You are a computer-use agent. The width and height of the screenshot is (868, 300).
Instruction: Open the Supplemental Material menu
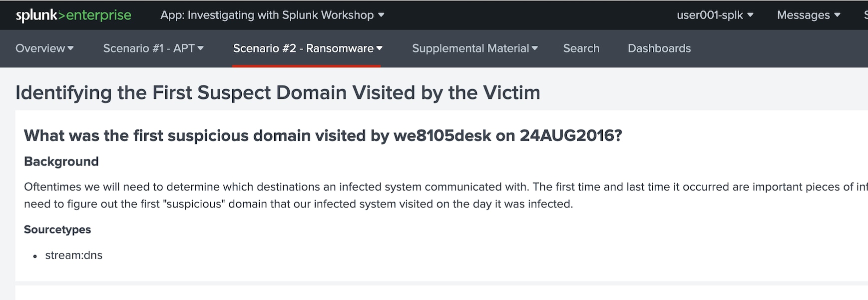(x=475, y=48)
